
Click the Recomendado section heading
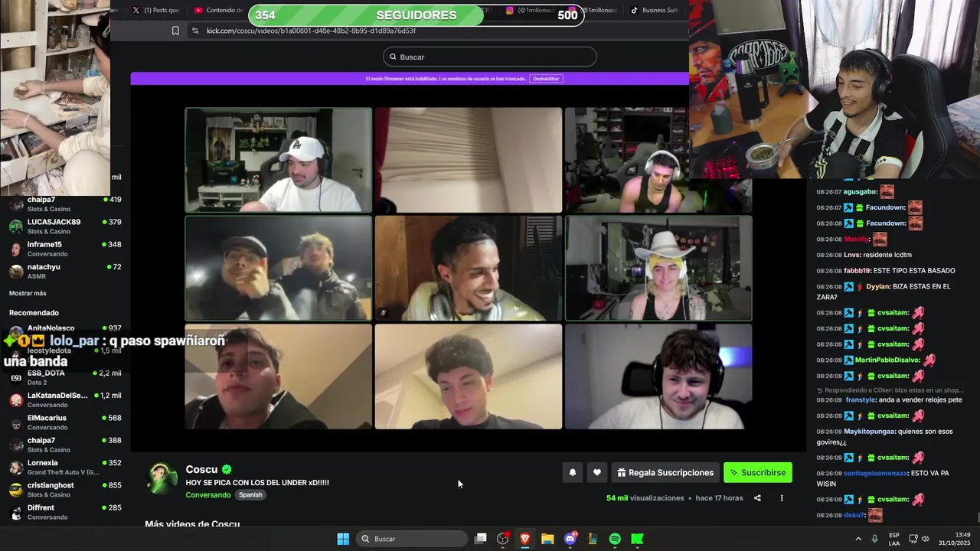[34, 313]
